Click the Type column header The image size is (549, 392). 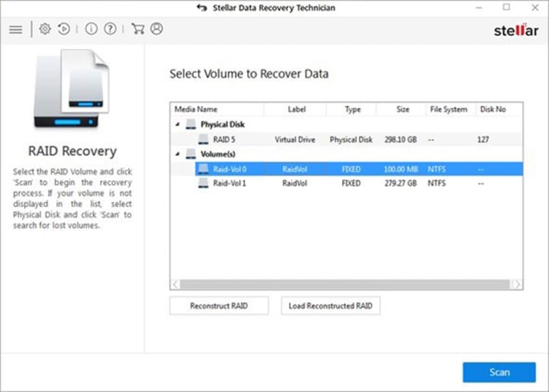click(x=352, y=109)
